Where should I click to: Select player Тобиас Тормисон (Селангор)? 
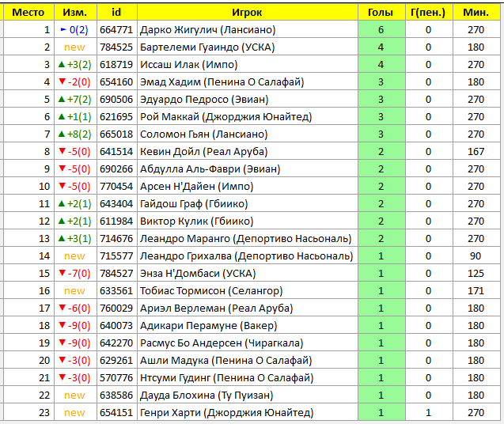click(211, 290)
